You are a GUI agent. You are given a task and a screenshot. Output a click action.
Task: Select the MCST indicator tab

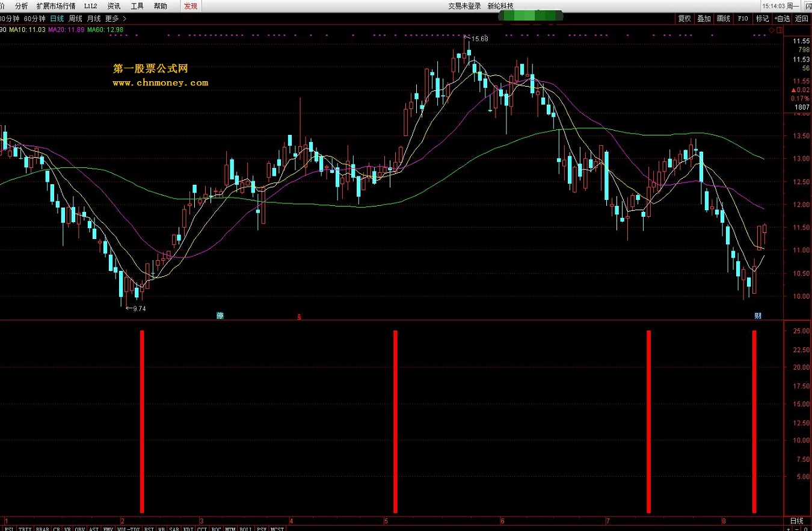click(x=277, y=528)
